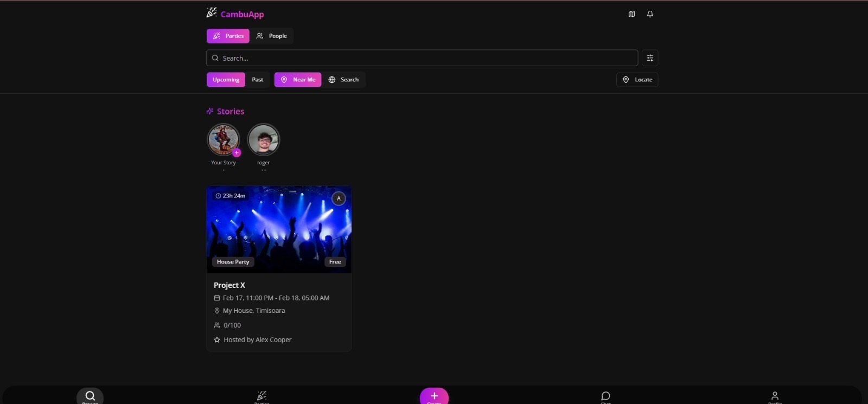Show Past parties
The image size is (868, 404).
point(258,80)
